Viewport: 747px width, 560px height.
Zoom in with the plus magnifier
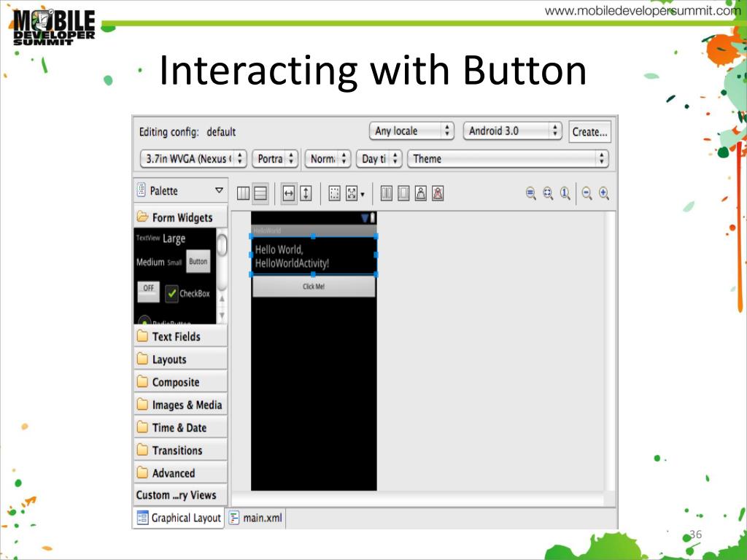(x=604, y=193)
